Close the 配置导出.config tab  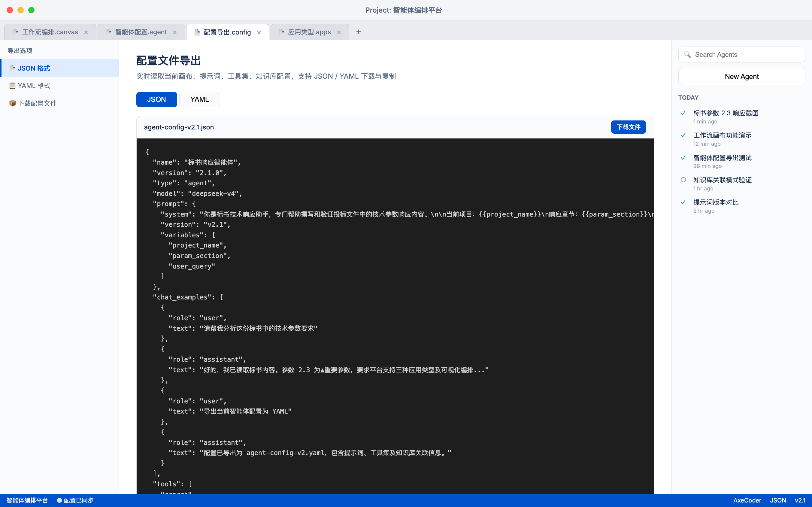pos(259,32)
